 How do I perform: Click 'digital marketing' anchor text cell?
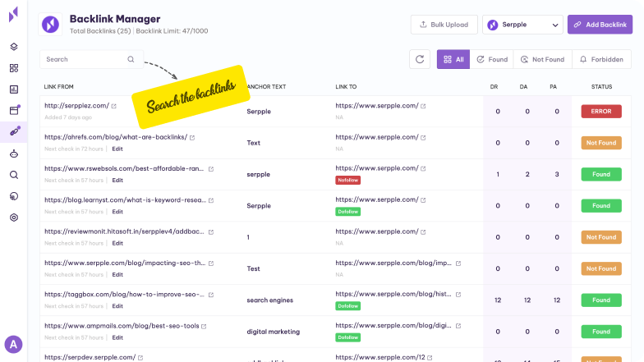pyautogui.click(x=273, y=332)
